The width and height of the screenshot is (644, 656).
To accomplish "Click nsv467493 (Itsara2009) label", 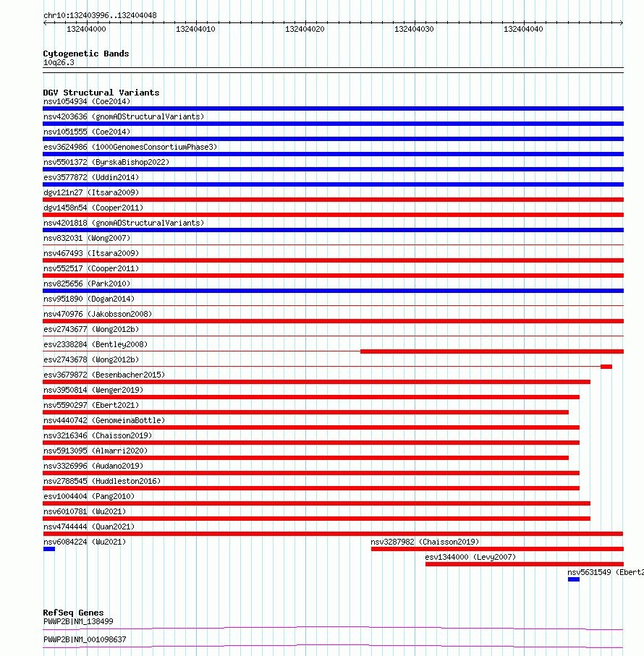I will tap(90, 254).
